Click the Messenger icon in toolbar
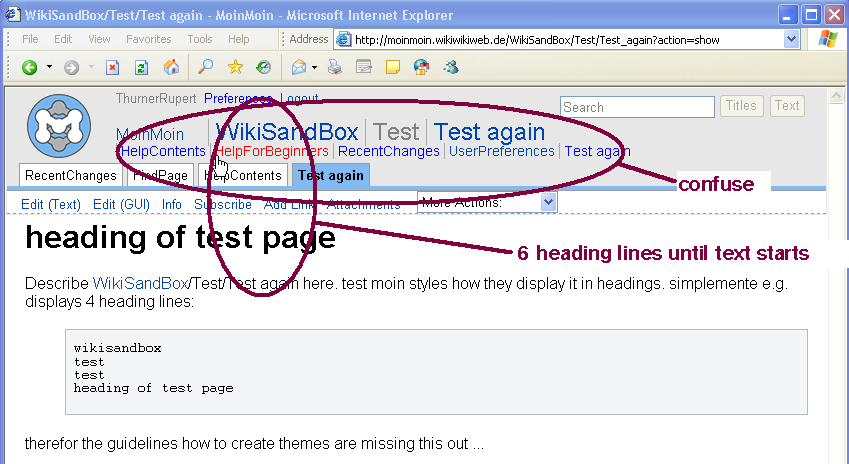 click(x=450, y=67)
